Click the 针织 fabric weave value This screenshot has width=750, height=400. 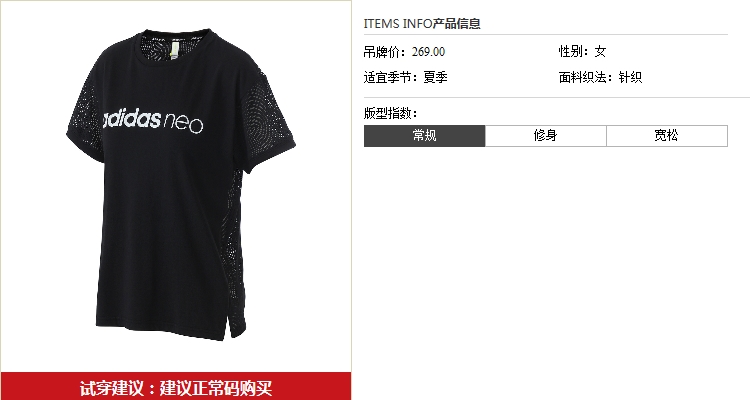click(x=630, y=77)
